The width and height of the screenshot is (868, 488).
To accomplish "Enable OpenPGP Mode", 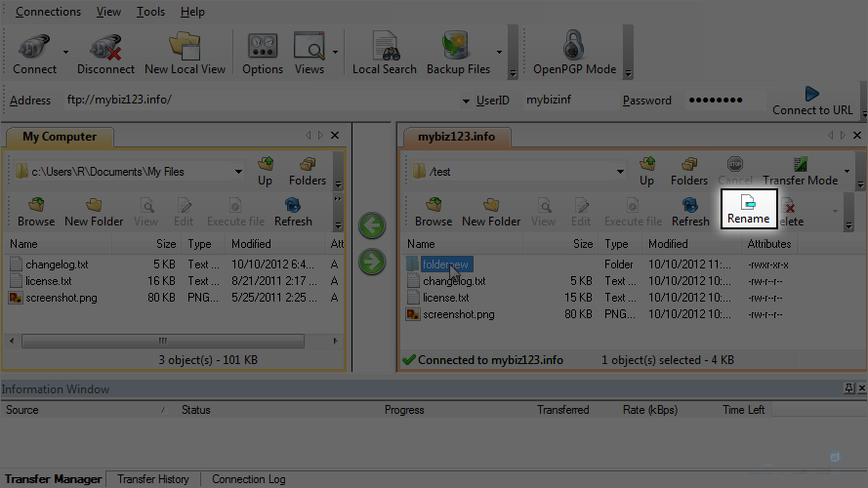I will click(x=574, y=53).
